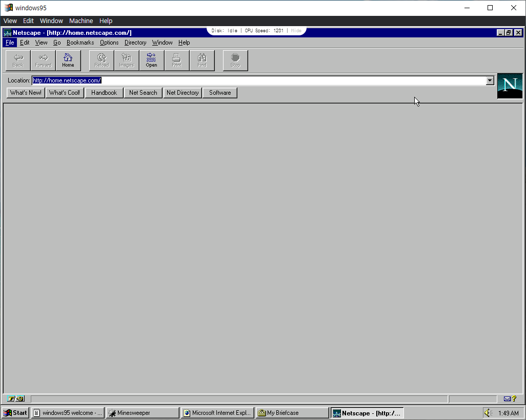Open Netscape Help menu

tap(184, 43)
